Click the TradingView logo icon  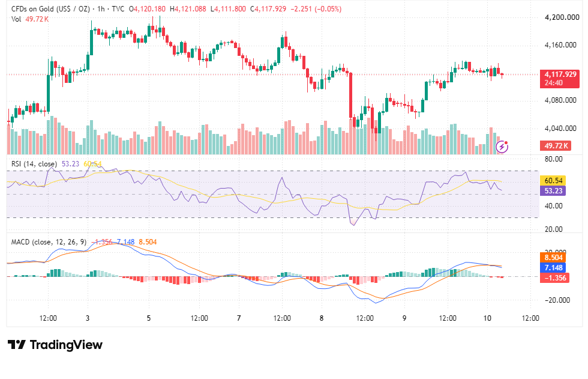[x=17, y=345]
